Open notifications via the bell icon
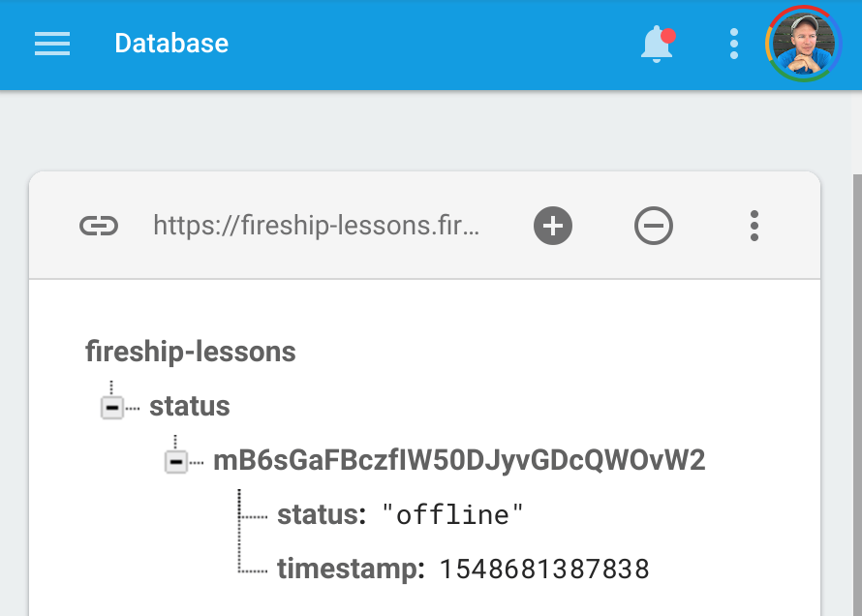The width and height of the screenshot is (862, 616). [656, 45]
